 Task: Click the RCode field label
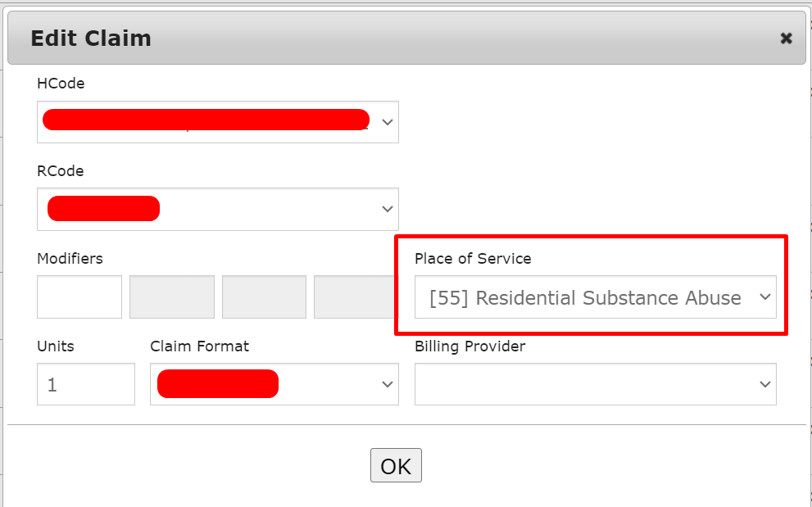point(61,171)
